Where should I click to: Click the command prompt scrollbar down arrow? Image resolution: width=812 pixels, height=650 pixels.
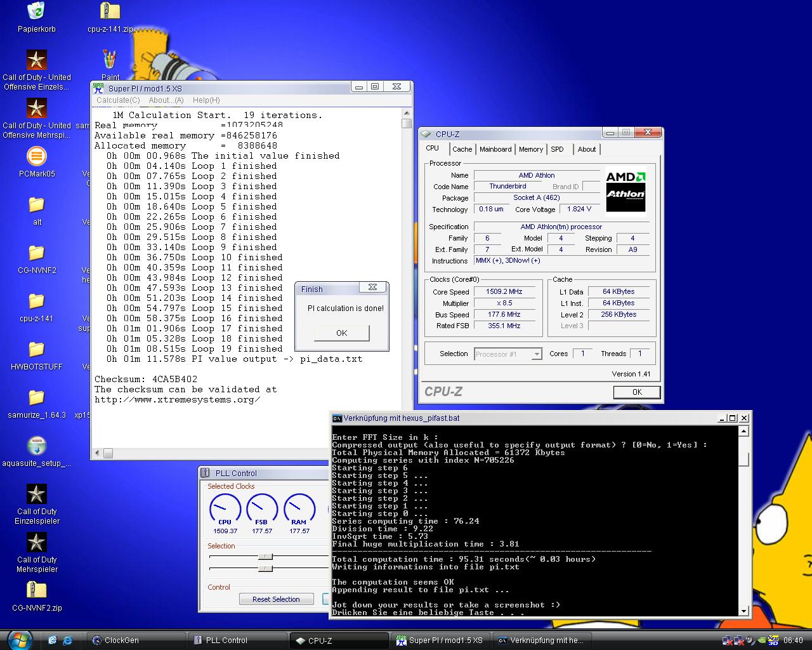[x=744, y=611]
